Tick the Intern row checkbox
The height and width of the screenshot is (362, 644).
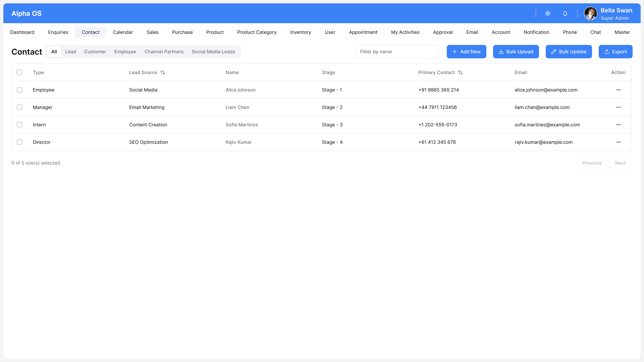19,125
